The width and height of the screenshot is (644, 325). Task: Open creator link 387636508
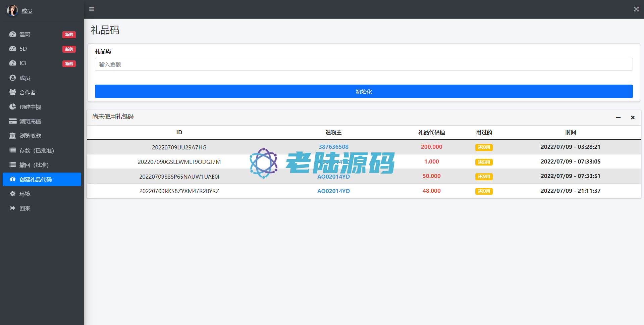[x=333, y=147]
